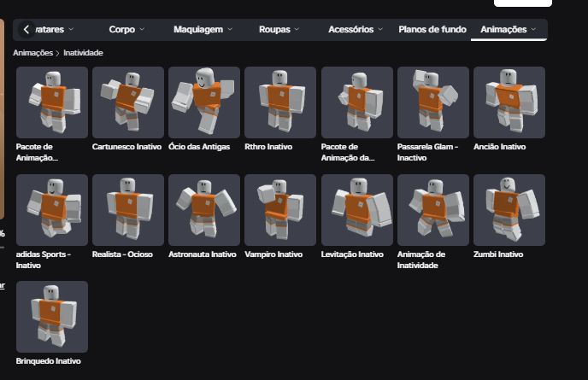The height and width of the screenshot is (380, 588).
Task: Click the Brinquedo Inativo label text
Action: (x=49, y=361)
